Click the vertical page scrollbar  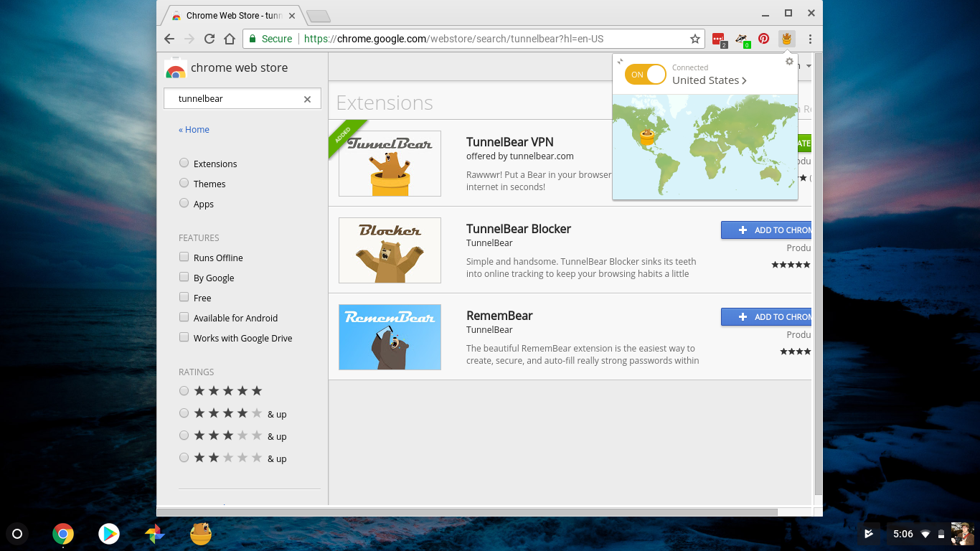point(819,273)
